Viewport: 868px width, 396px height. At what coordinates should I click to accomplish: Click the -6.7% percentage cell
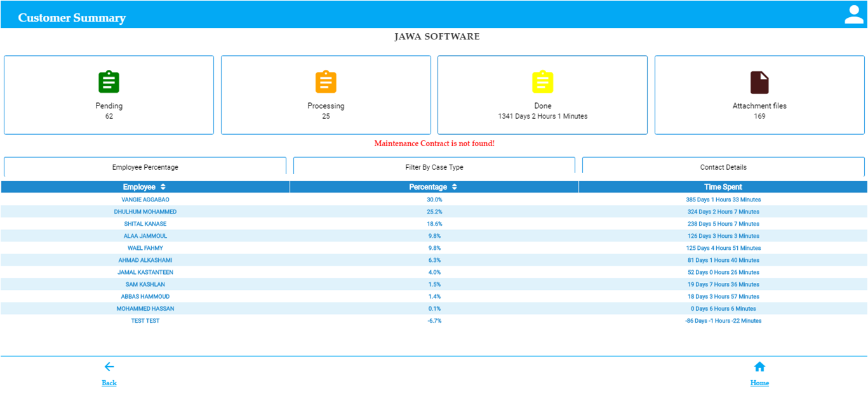[434, 320]
